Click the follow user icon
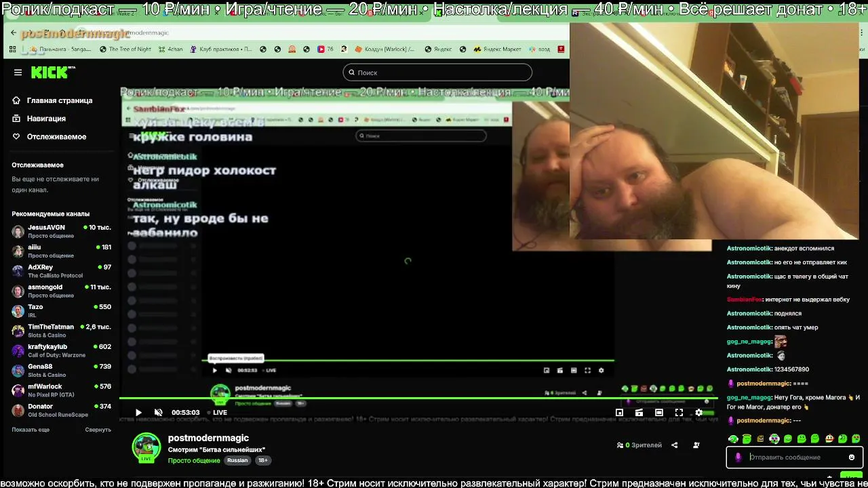This screenshot has width=868, height=488. [x=696, y=445]
